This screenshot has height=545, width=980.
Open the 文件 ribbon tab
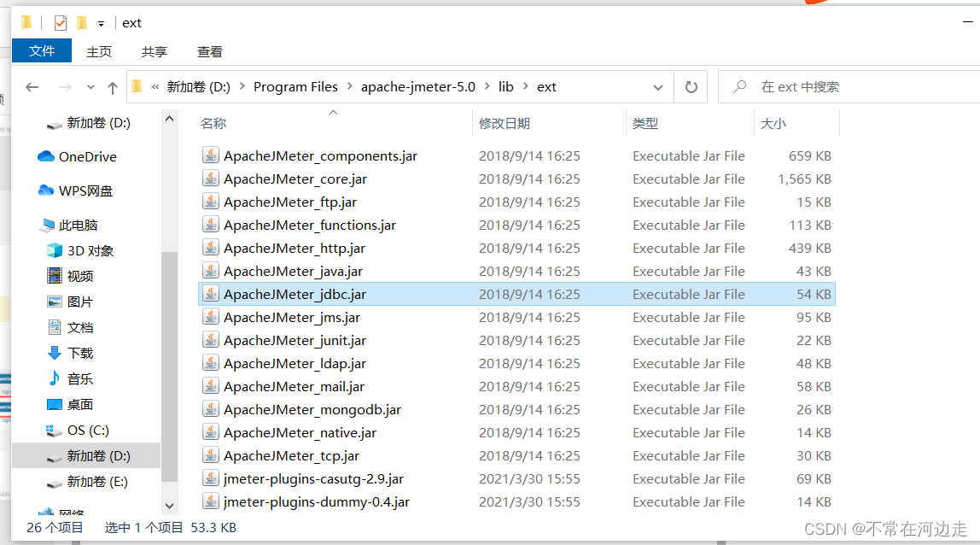[x=42, y=50]
